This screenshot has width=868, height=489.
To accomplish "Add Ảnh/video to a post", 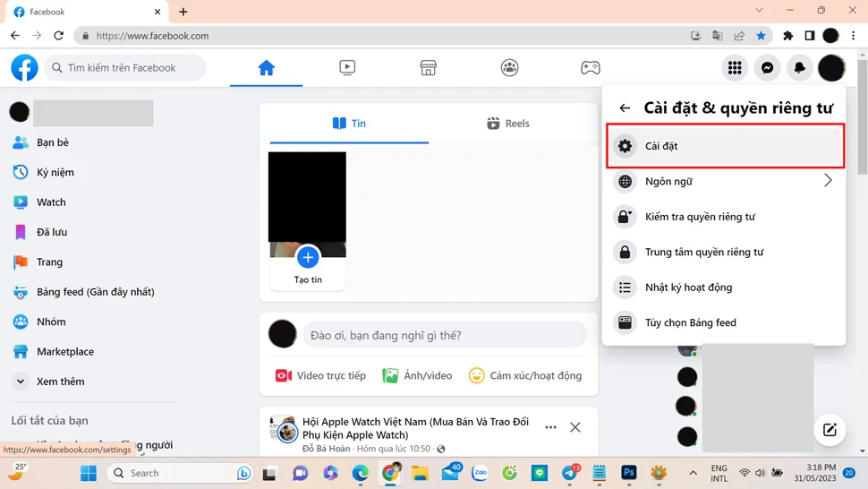I will 417,375.
